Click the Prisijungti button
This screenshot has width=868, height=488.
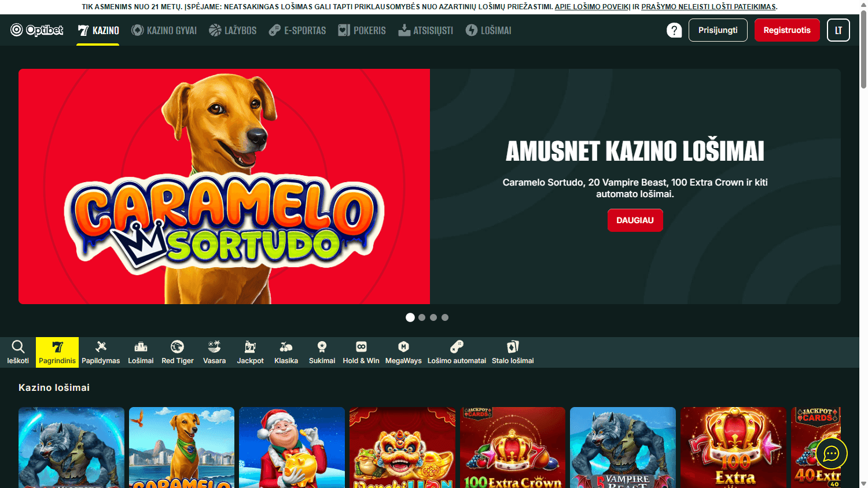[x=718, y=30]
